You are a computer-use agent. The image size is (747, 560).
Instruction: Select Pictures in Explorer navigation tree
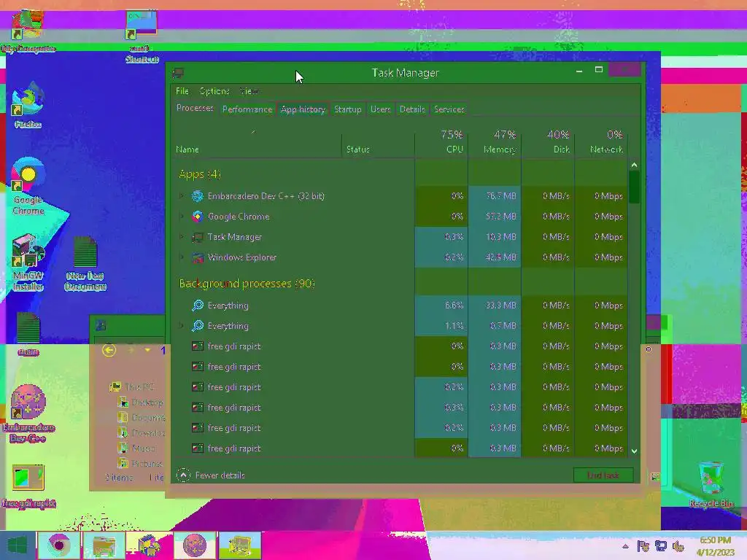[x=141, y=463]
